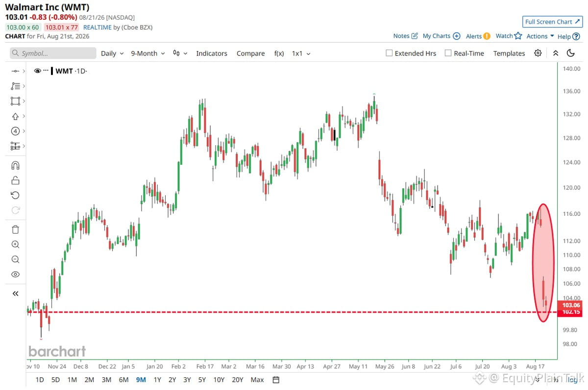Image resolution: width=588 pixels, height=390 pixels.
Task: Select the 1Y time range
Action: (x=157, y=380)
